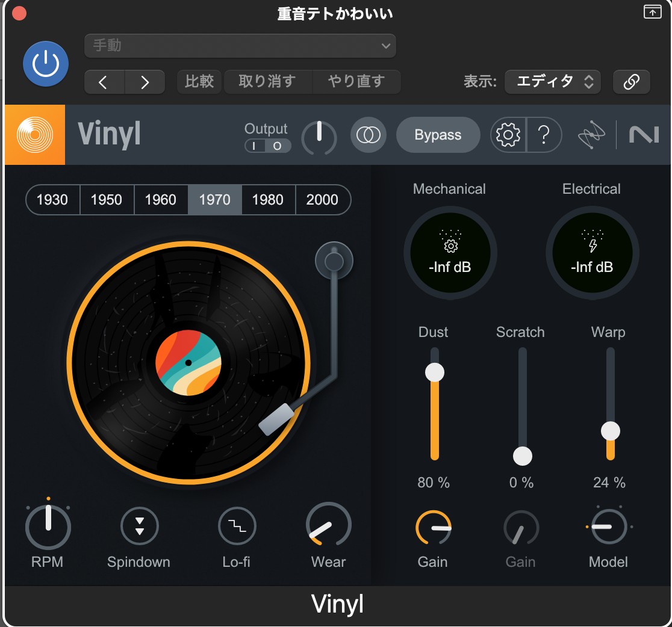The image size is (672, 627).
Task: Click the Warp Model knob
Action: pos(609,527)
